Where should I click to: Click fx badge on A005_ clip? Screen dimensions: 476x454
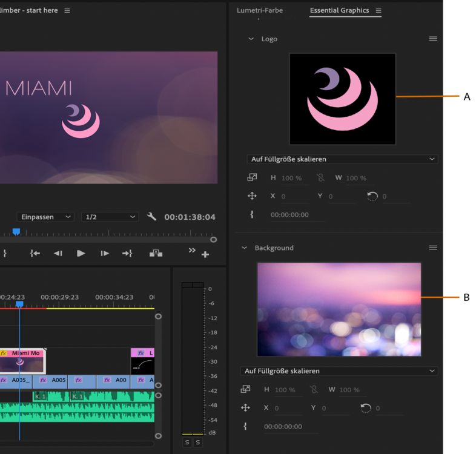[4, 380]
